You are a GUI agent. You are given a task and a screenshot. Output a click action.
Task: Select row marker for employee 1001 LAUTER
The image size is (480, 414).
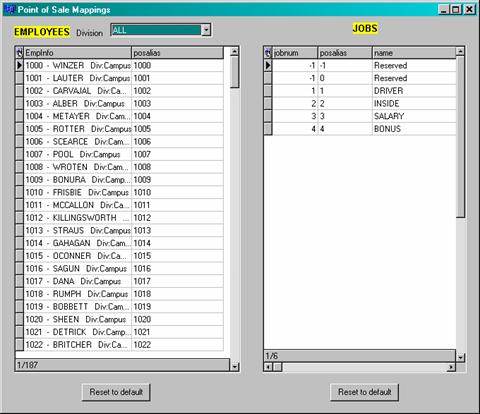coord(20,78)
